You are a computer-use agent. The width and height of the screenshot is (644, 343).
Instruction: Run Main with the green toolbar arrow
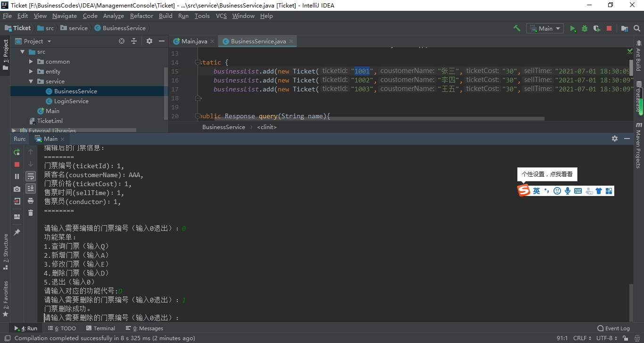573,28
